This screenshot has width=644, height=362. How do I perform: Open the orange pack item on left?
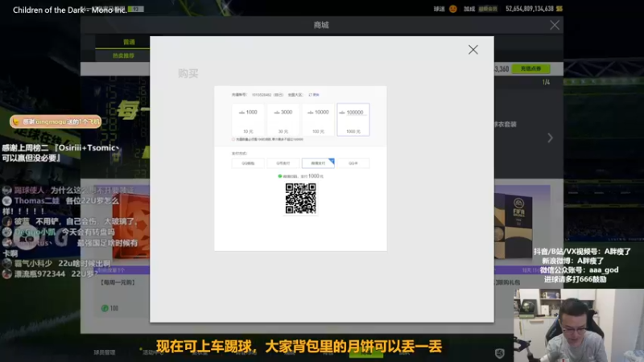pos(131,224)
